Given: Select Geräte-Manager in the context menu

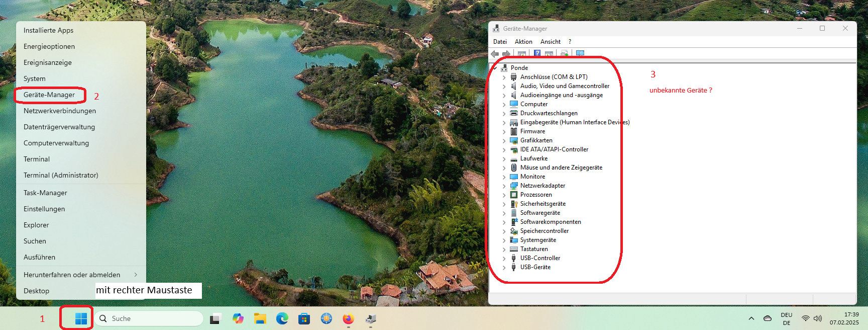Looking at the screenshot, I should pyautogui.click(x=81, y=95).
